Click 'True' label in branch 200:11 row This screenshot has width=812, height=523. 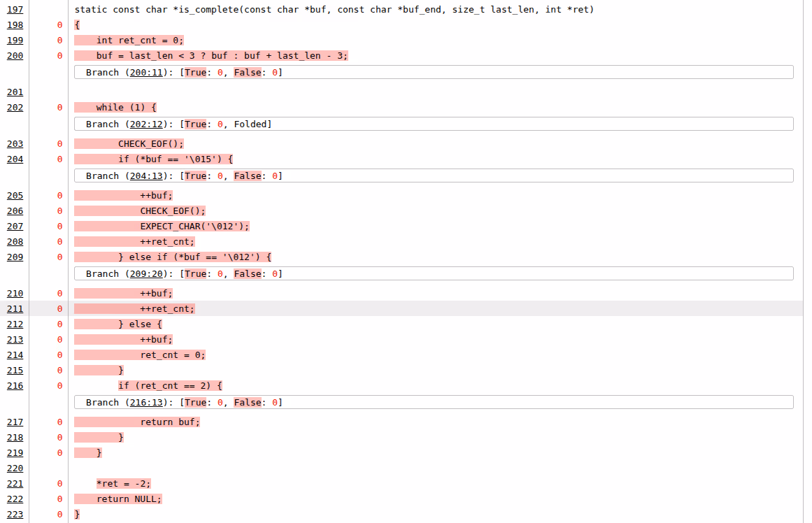pos(195,73)
